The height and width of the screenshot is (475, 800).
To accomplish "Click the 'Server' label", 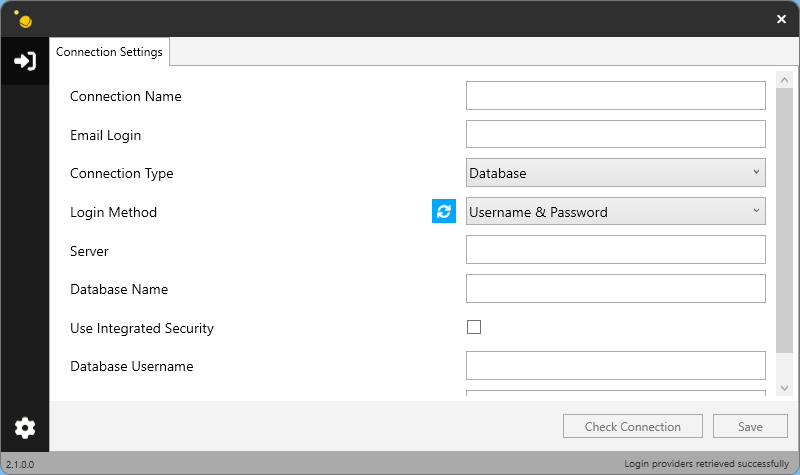I will 89,252.
